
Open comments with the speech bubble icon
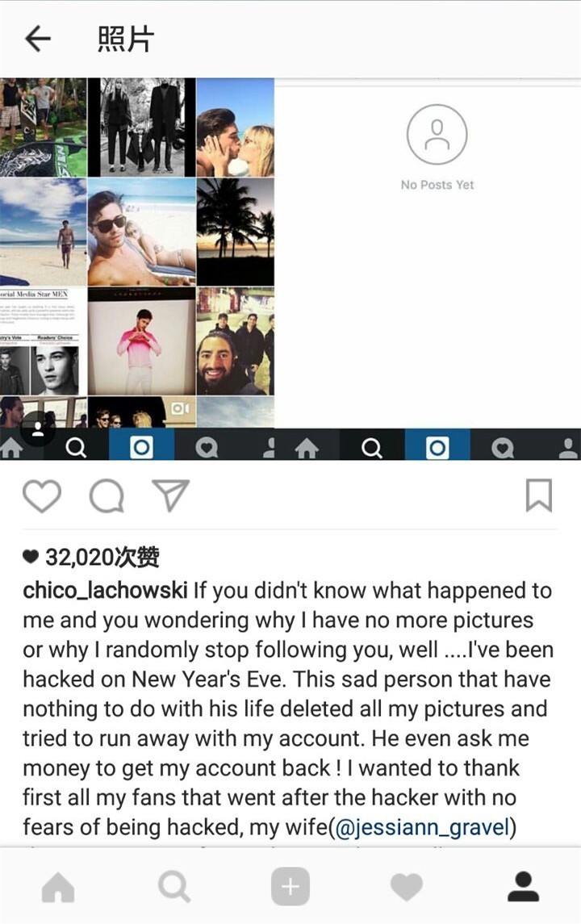click(107, 495)
